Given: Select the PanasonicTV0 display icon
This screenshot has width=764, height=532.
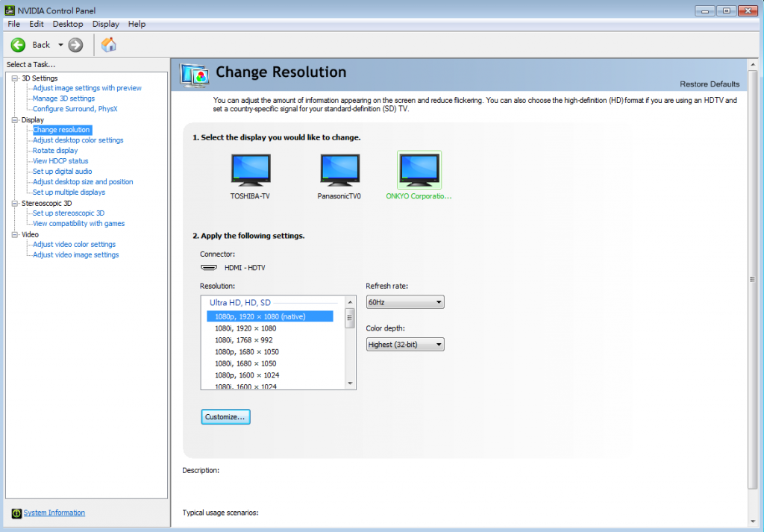Looking at the screenshot, I should click(x=339, y=170).
